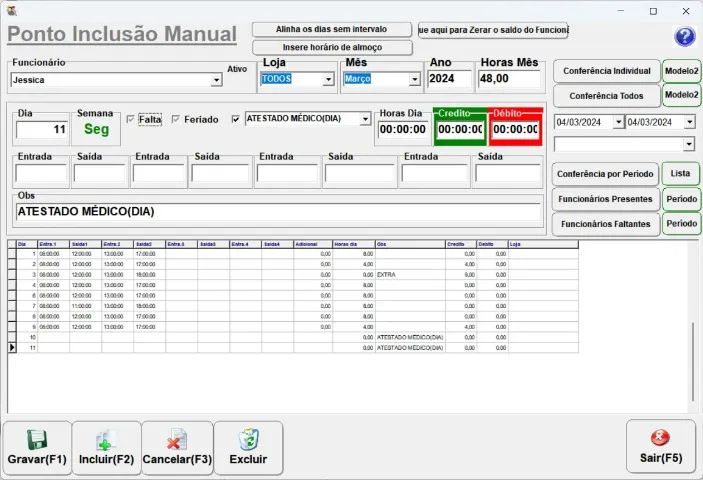Viewport: 703px width, 480px height.
Task: Click the Semana field showing Seg
Action: coord(96,130)
